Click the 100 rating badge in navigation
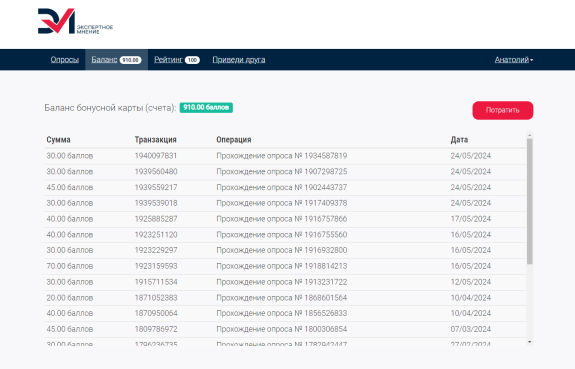The image size is (575, 369). [x=192, y=60]
